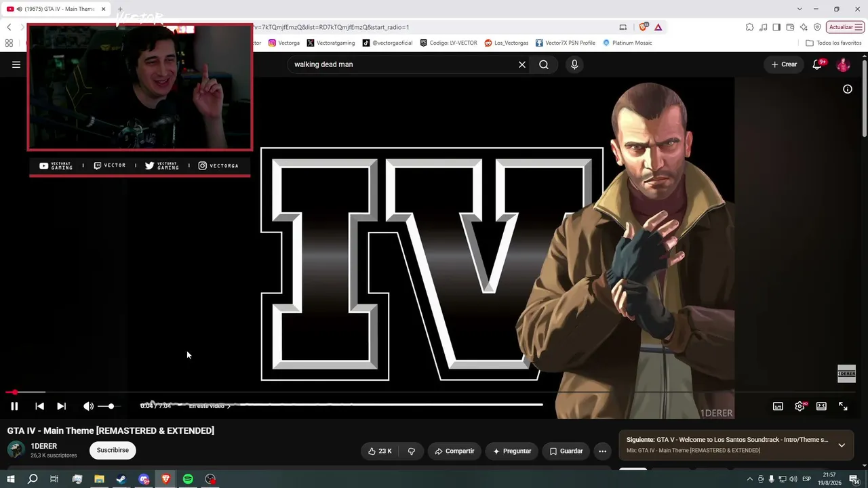Open the 1DERER channel name link

tap(44, 446)
